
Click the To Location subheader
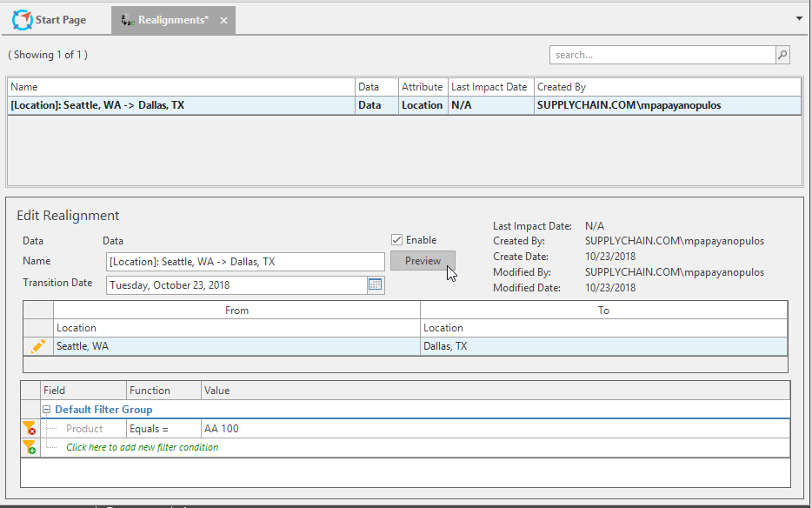pos(604,328)
